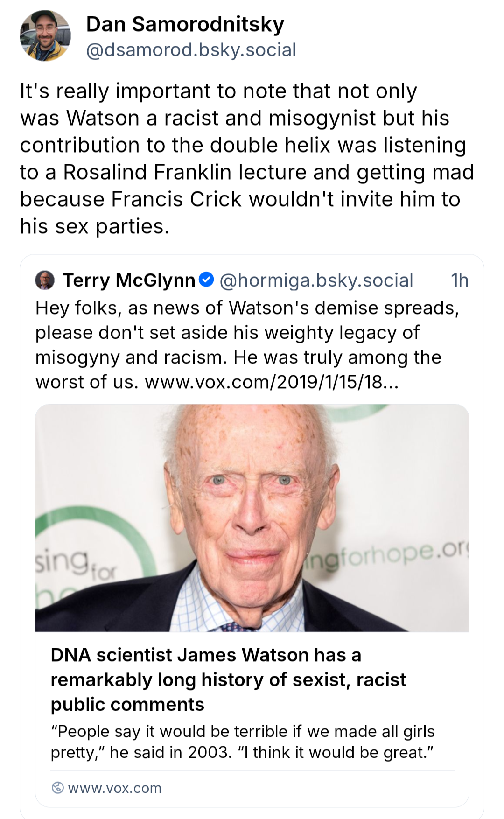Open Dan Samorodnitsky's profile avatar
This screenshot has width=504, height=819.
click(x=45, y=36)
